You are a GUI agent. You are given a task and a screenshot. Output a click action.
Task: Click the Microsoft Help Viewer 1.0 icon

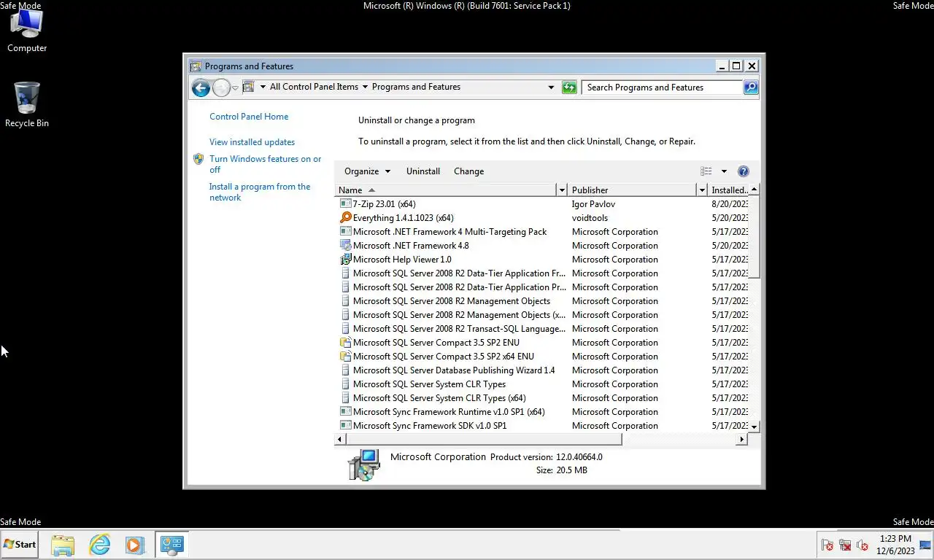coord(346,260)
